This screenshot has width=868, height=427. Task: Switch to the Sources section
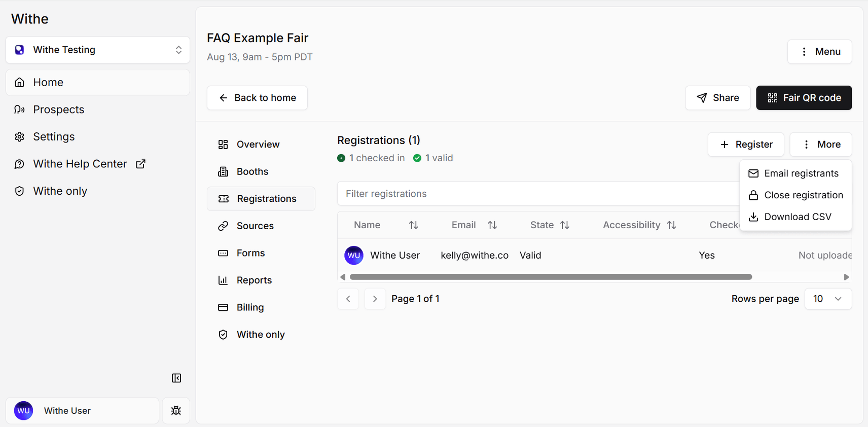click(x=261, y=226)
